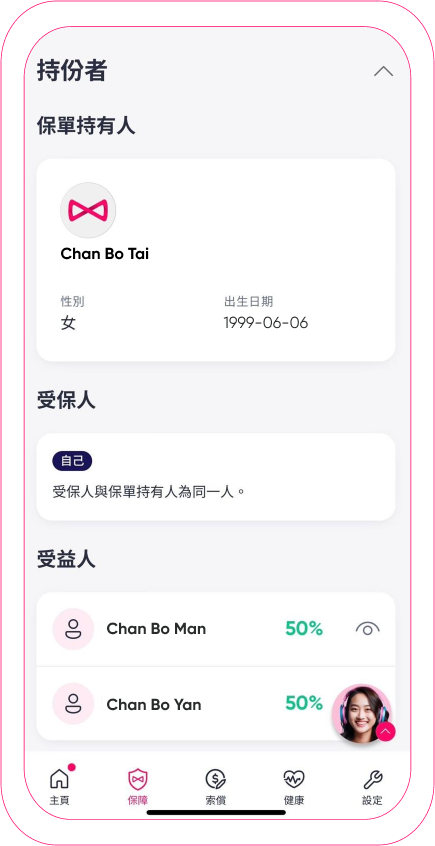Collapse the 持份者 section chevron
Screen dimensions: 435x846
tap(383, 71)
